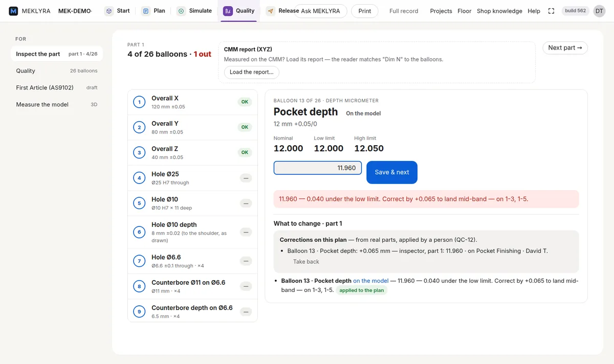Image resolution: width=614 pixels, height=364 pixels.
Task: Click the 'On the model' tag beside Pocket depth
Action: point(363,113)
